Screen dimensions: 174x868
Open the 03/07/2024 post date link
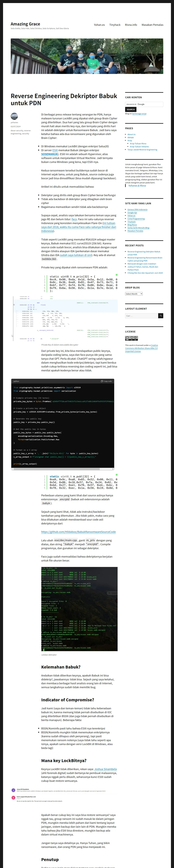tap(16, 127)
